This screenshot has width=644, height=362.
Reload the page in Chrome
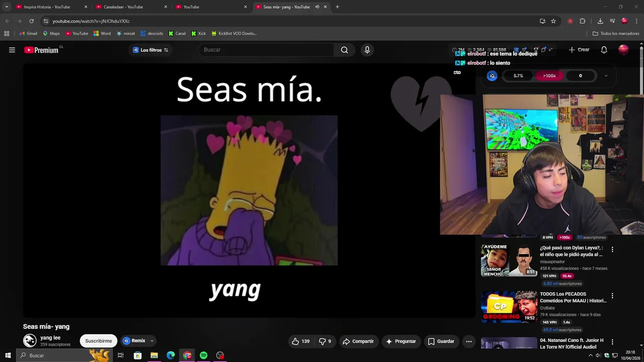[x=31, y=21]
